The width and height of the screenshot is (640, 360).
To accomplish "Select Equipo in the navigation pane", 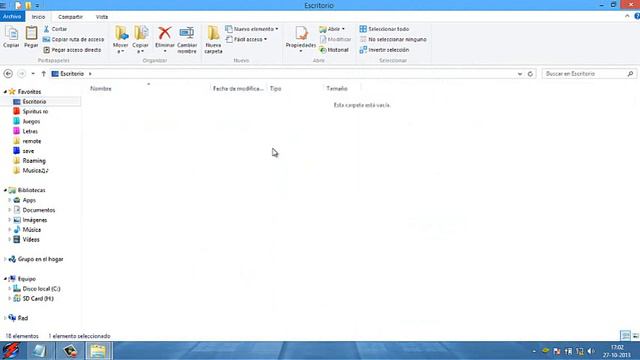I will point(27,279).
